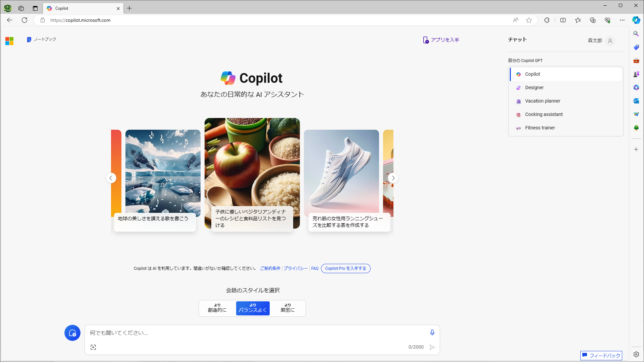Screen dimensions: 644x362
Task: Start a new topic with the blue chat icon
Action: coord(72,333)
